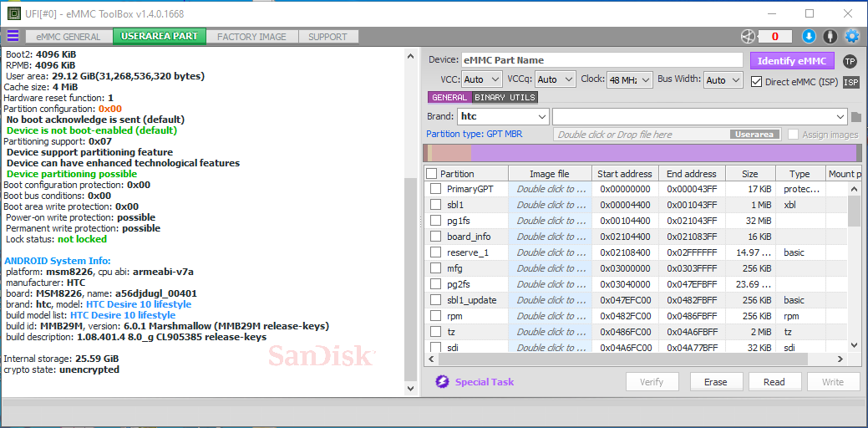Click the End address column header
This screenshot has width=868, height=428.
coord(692,174)
